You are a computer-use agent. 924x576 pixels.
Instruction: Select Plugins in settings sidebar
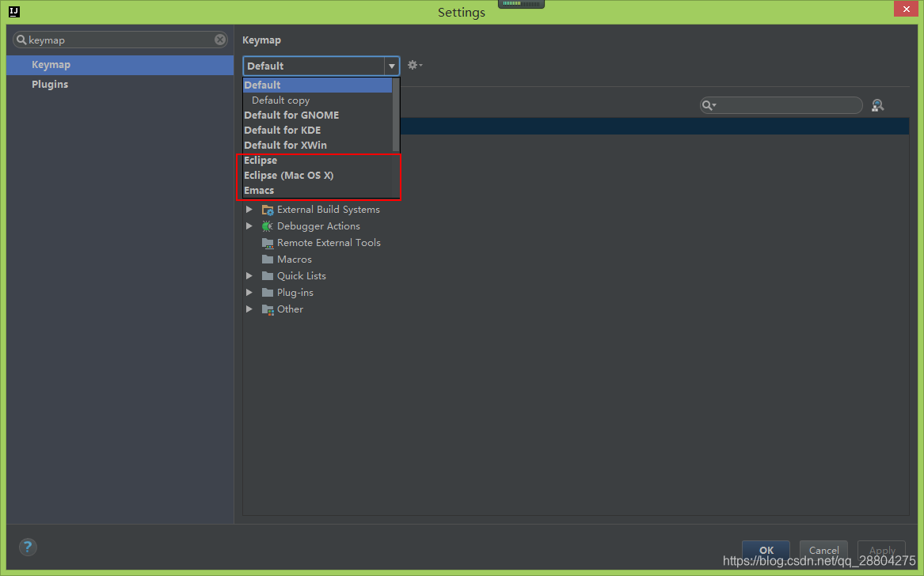tap(120, 84)
